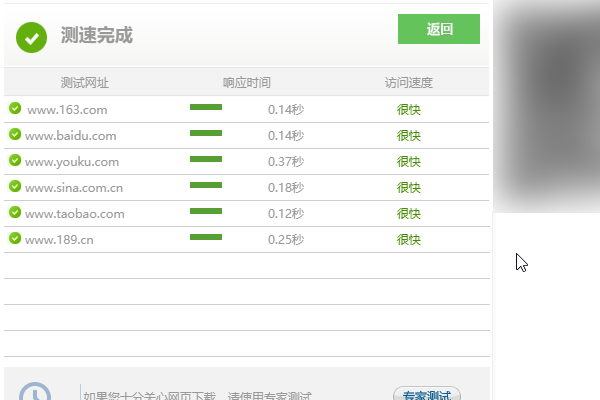Image resolution: width=600 pixels, height=400 pixels.
Task: Click 很快 rating in the www.163.com row
Action: point(409,110)
